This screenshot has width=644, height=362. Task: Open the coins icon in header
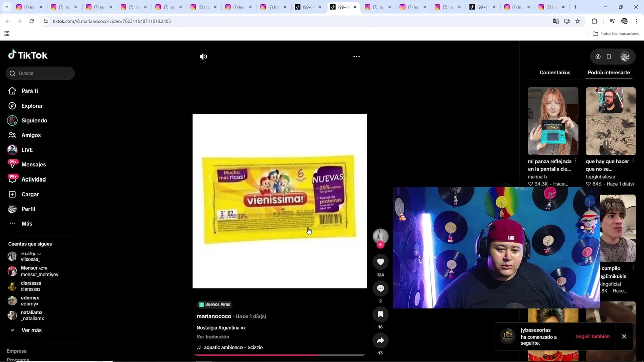tap(598, 57)
